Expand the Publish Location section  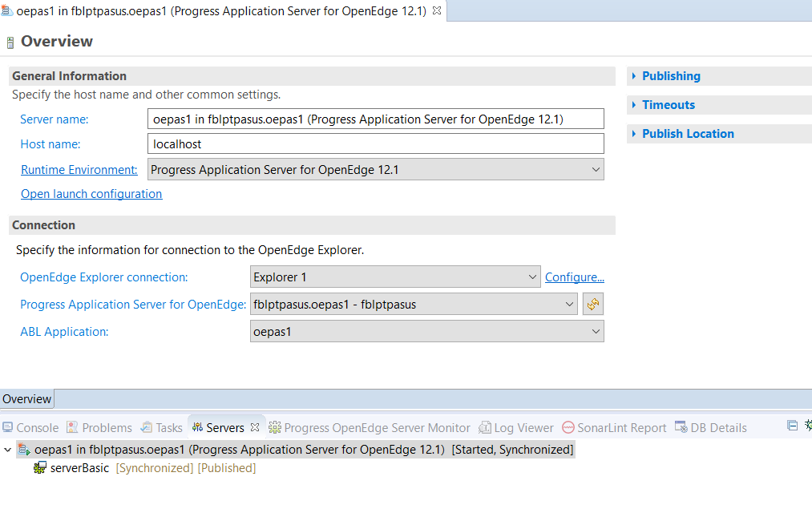pyautogui.click(x=688, y=134)
